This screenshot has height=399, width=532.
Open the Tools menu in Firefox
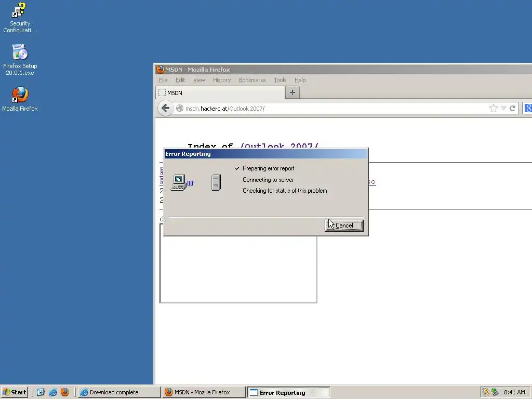[x=280, y=80]
